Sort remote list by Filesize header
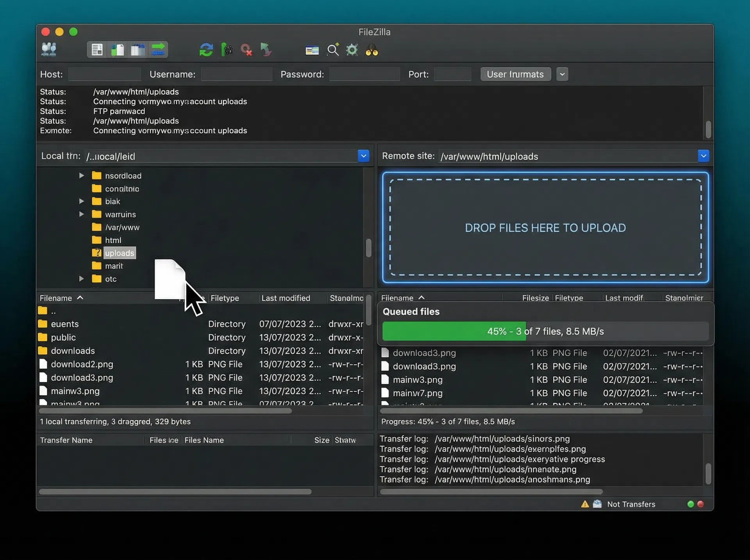The image size is (750, 560). click(x=535, y=298)
